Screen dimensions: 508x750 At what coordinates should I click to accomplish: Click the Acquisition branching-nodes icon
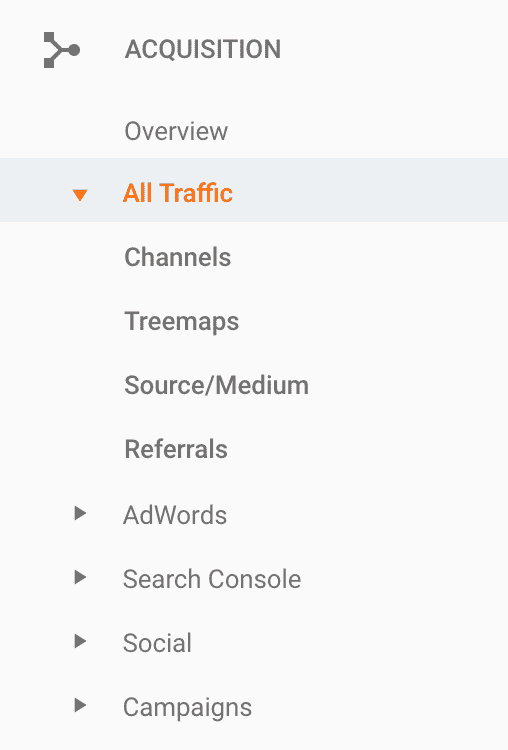pyautogui.click(x=62, y=50)
